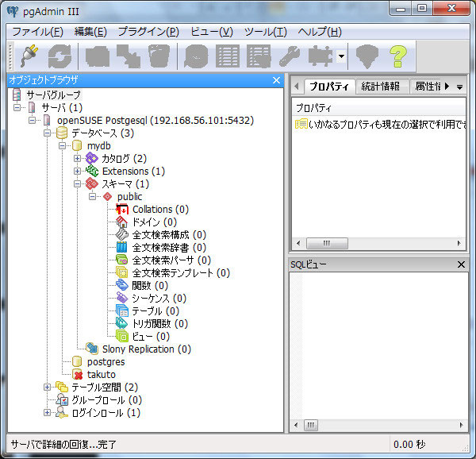Click the plugins puzzle piece icon

pos(321,56)
